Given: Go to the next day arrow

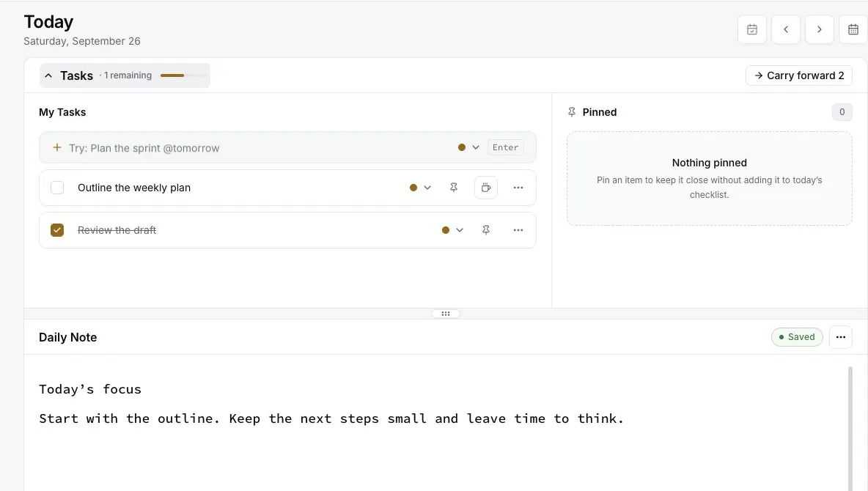Looking at the screenshot, I should pos(820,29).
